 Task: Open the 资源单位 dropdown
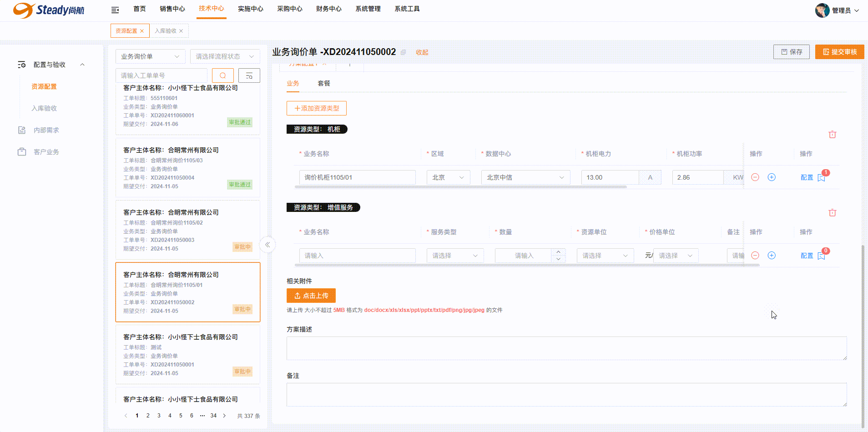click(605, 256)
